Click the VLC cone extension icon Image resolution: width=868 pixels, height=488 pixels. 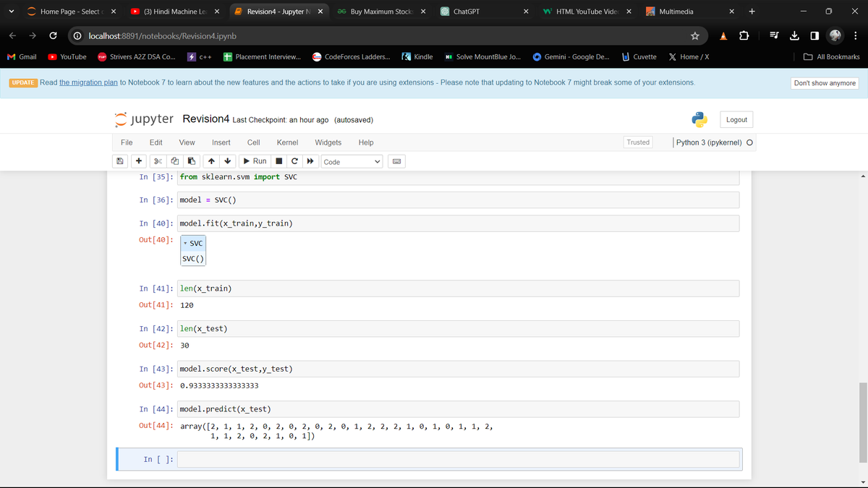(724, 36)
